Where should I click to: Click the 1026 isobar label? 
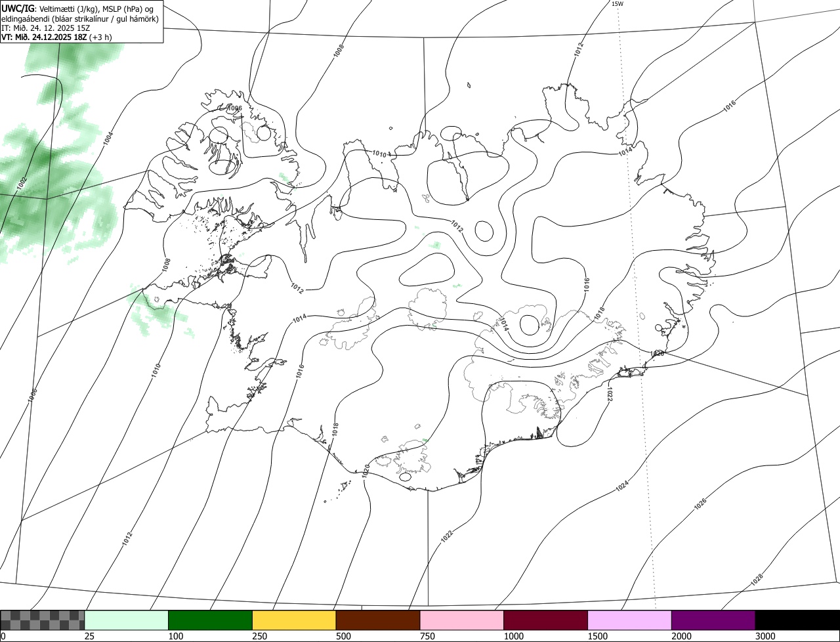(700, 504)
